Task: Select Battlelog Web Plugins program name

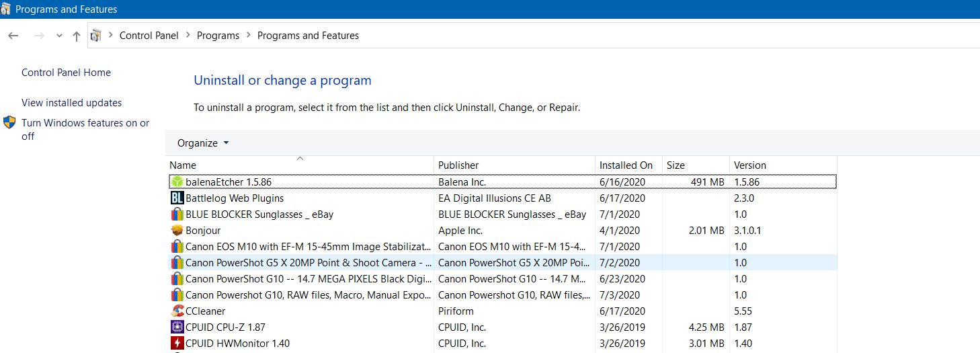Action: tap(235, 198)
